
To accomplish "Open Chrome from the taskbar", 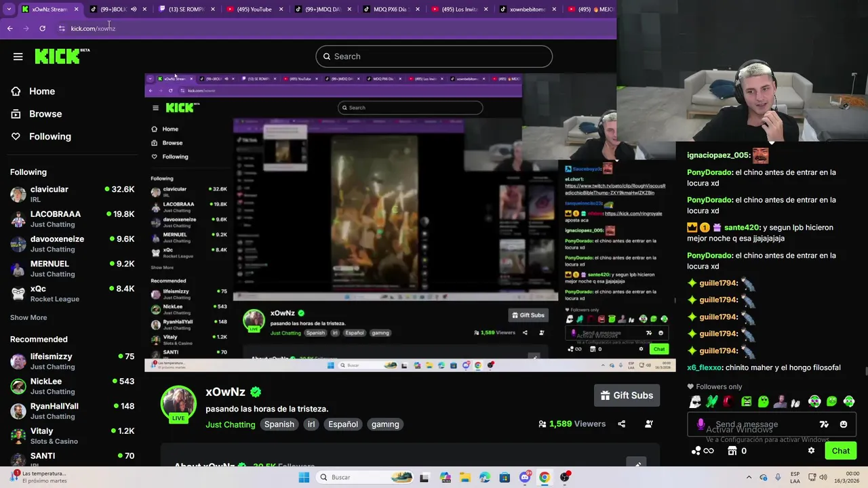I will (x=544, y=477).
